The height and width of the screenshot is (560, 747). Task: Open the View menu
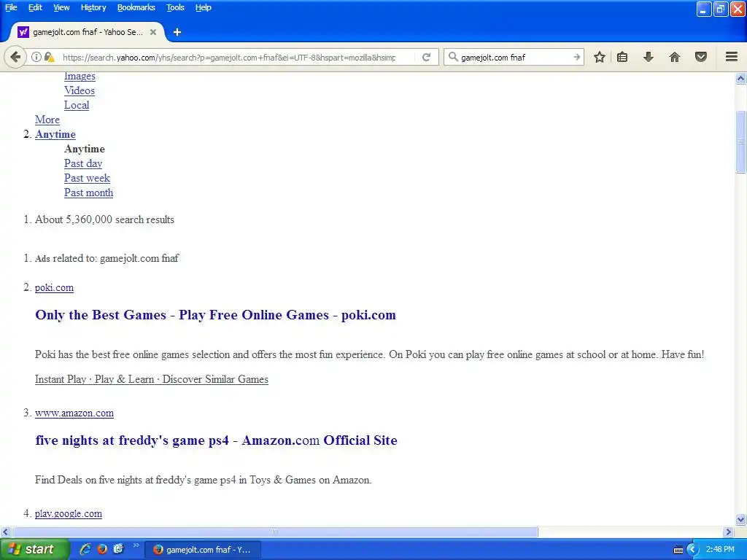[61, 7]
